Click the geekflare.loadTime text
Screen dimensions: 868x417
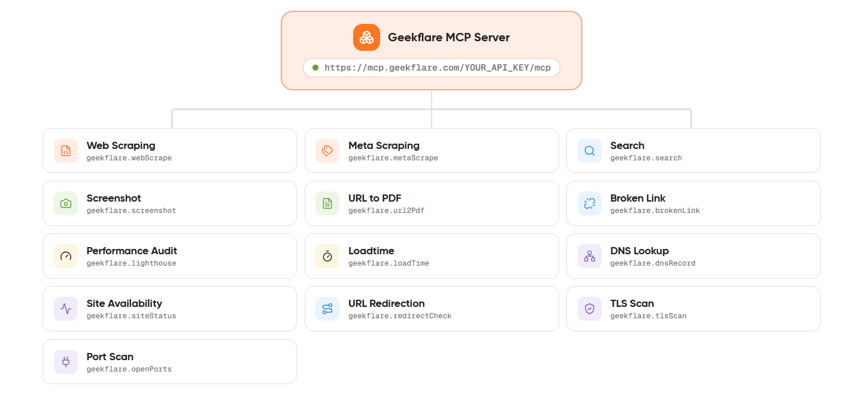point(389,263)
